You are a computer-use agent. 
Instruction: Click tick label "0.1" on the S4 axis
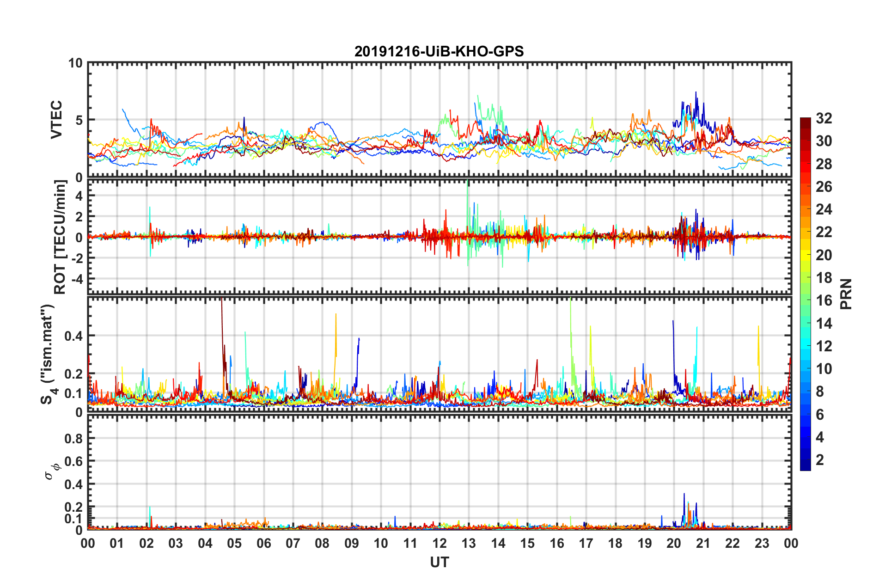click(x=74, y=393)
